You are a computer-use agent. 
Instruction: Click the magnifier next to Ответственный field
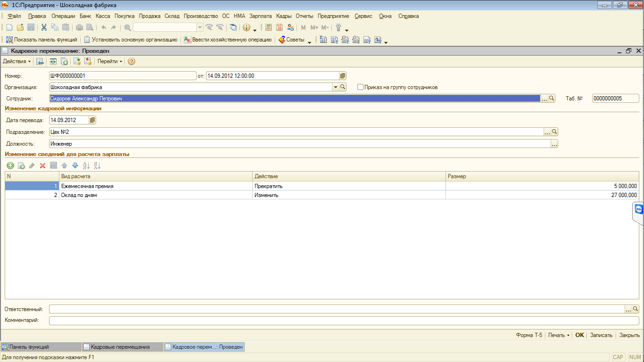click(x=636, y=309)
